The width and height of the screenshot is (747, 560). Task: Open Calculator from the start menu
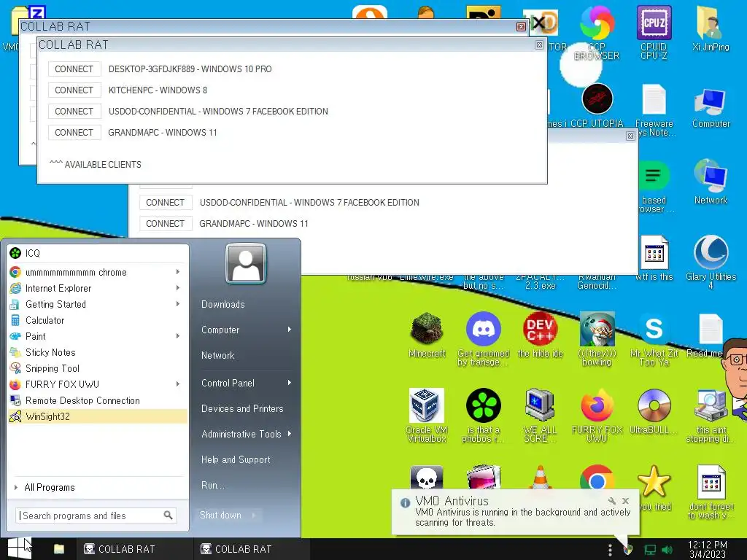[98, 320]
